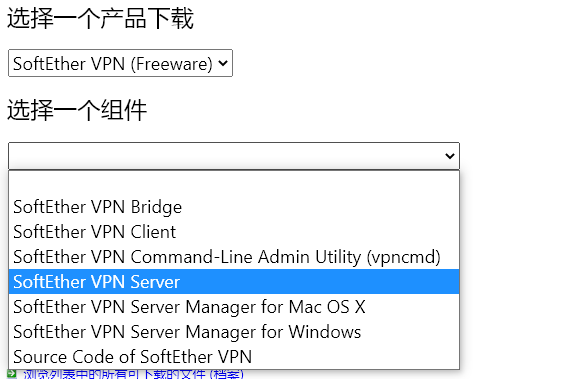Click the chevron arrow of the product selector
Viewport: 564px width, 379px height.
click(223, 63)
